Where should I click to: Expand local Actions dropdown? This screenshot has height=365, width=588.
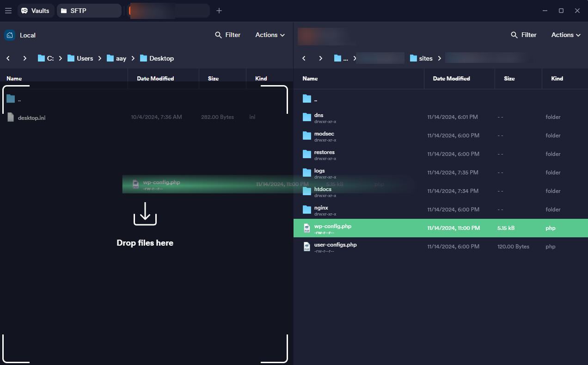[270, 35]
